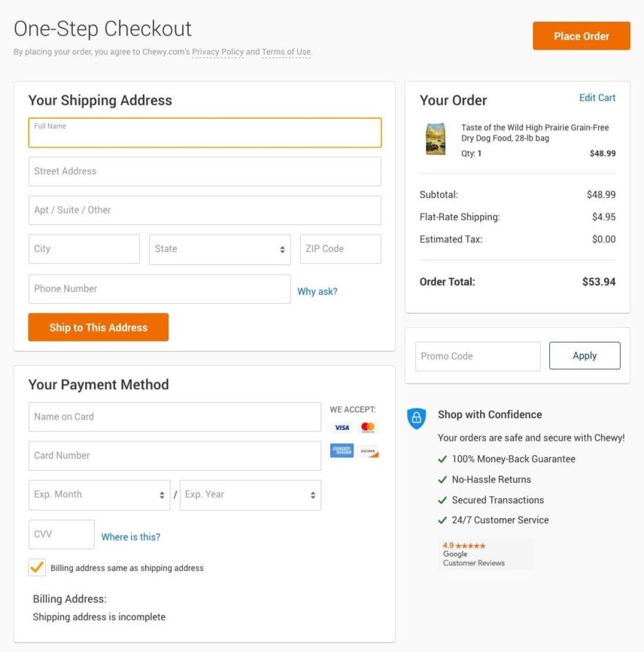644x652 pixels.
Task: Click the Discover card icon
Action: pyautogui.click(x=368, y=450)
